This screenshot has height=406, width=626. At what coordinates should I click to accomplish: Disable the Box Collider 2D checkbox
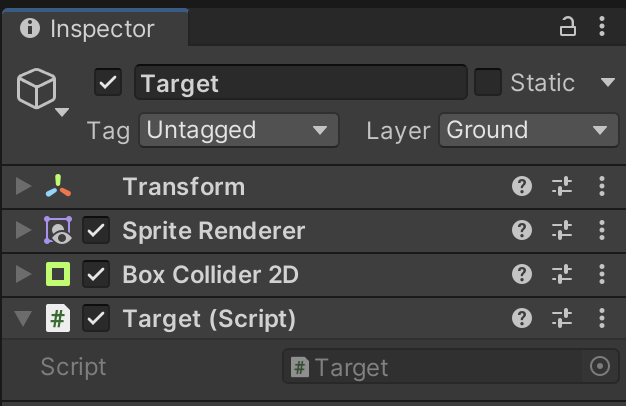[97, 275]
